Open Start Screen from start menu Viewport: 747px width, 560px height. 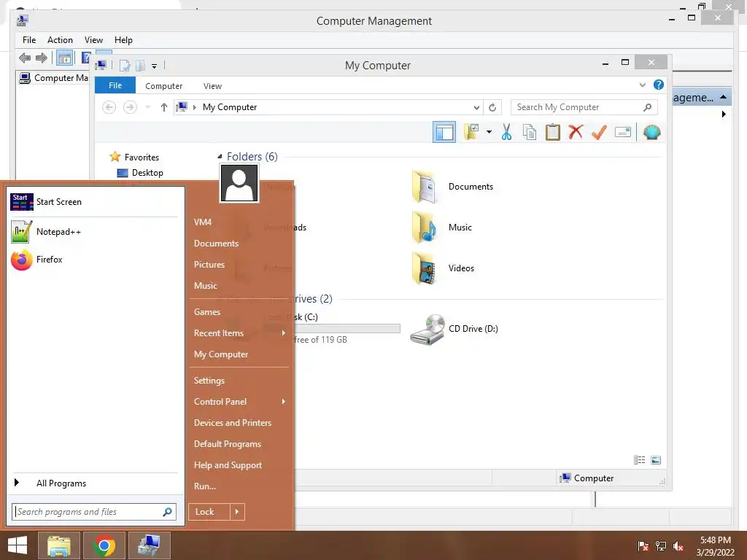point(94,202)
